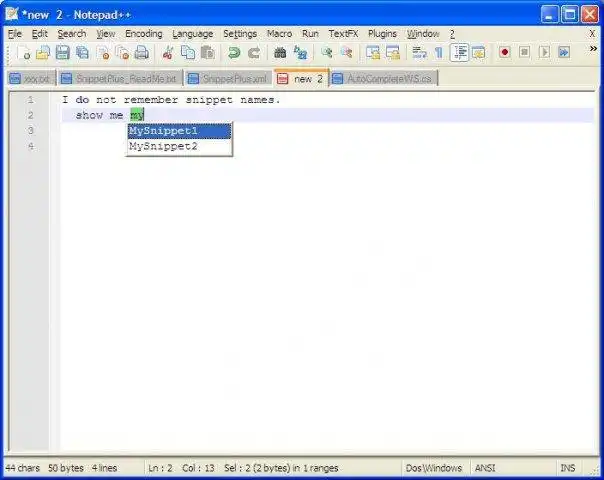Open the Macro menu

coord(279,34)
